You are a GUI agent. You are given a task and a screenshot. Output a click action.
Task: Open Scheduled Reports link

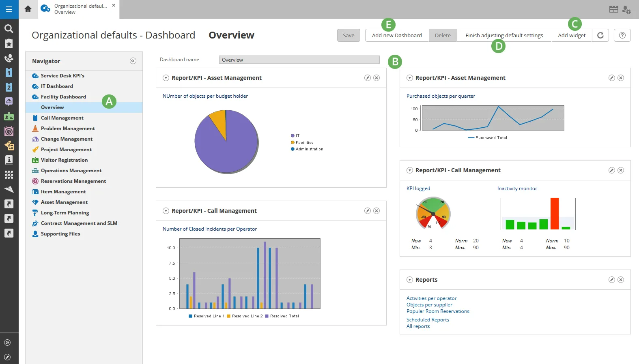pyautogui.click(x=428, y=320)
